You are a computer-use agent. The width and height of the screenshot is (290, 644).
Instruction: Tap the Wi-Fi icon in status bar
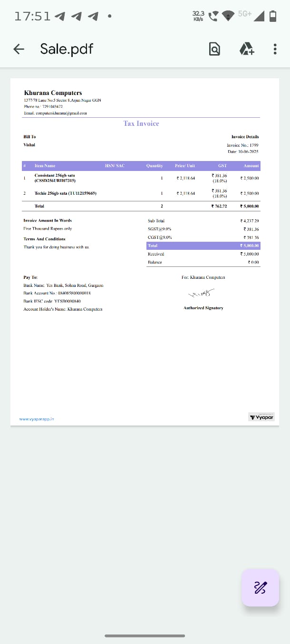[x=229, y=16]
